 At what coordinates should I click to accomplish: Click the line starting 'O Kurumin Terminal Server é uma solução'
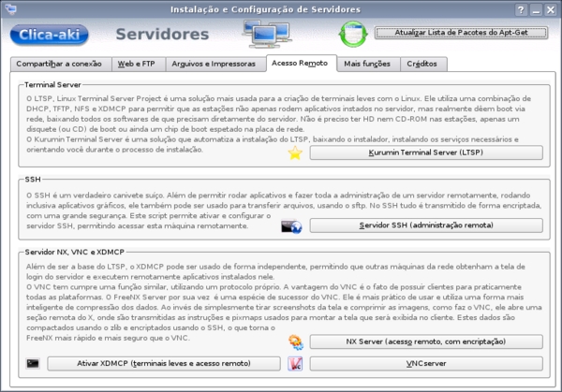273,139
